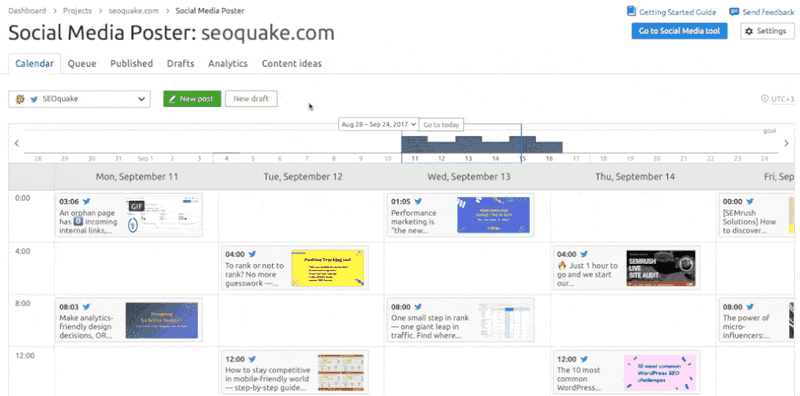Click the Settings gear icon

749,31
